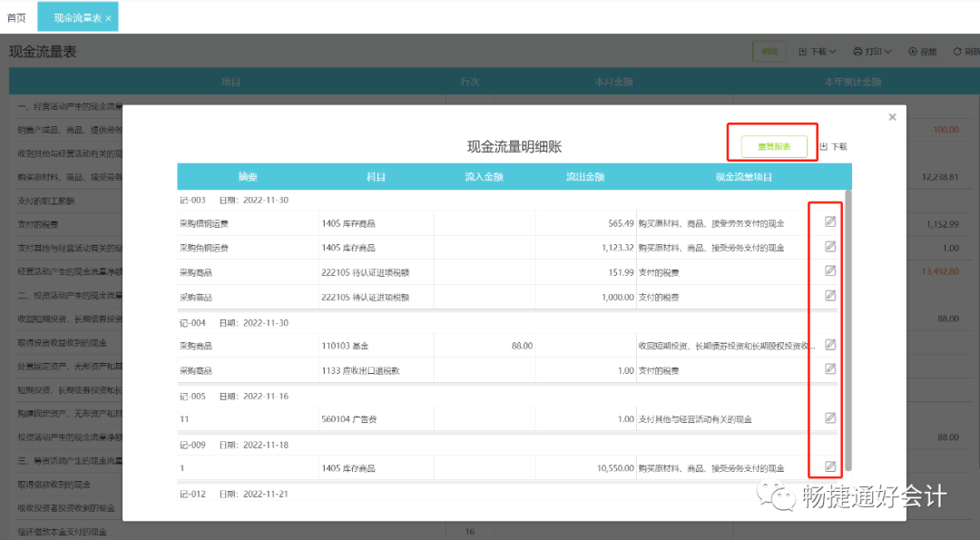The height and width of the screenshot is (540, 980).
Task: Download the cash flow detail ledger
Action: (x=833, y=146)
